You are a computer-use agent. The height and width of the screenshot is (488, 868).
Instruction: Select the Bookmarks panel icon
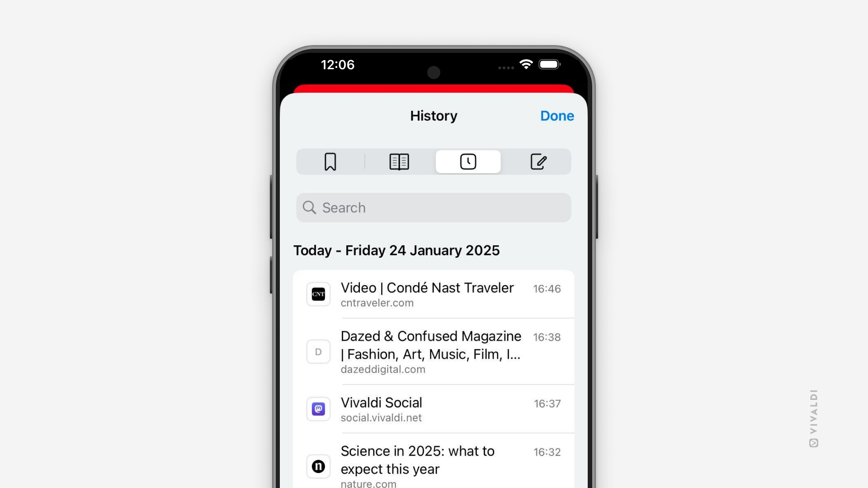click(330, 161)
